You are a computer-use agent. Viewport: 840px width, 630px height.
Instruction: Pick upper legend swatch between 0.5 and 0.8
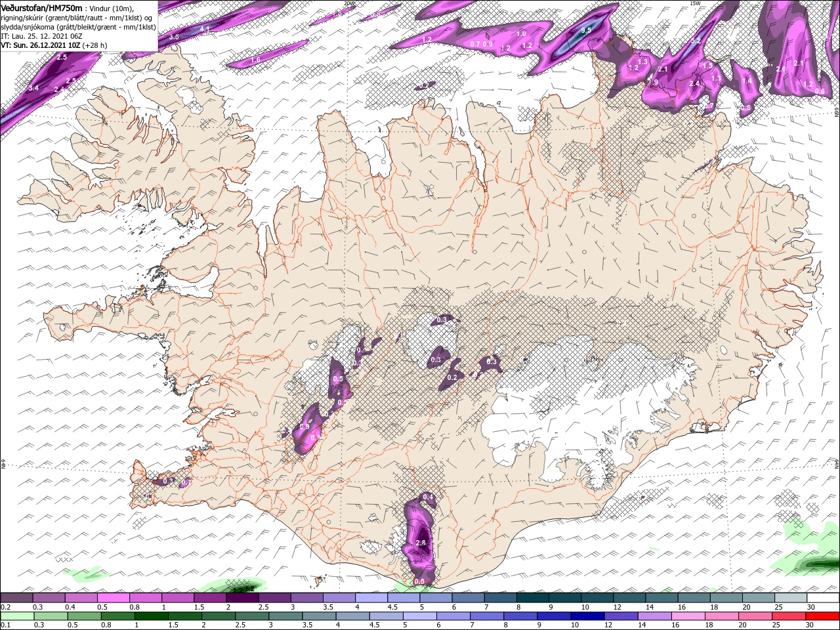113,598
